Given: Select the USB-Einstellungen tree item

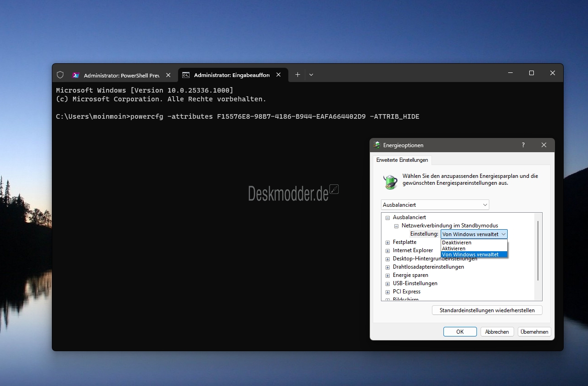Looking at the screenshot, I should pyautogui.click(x=415, y=283).
